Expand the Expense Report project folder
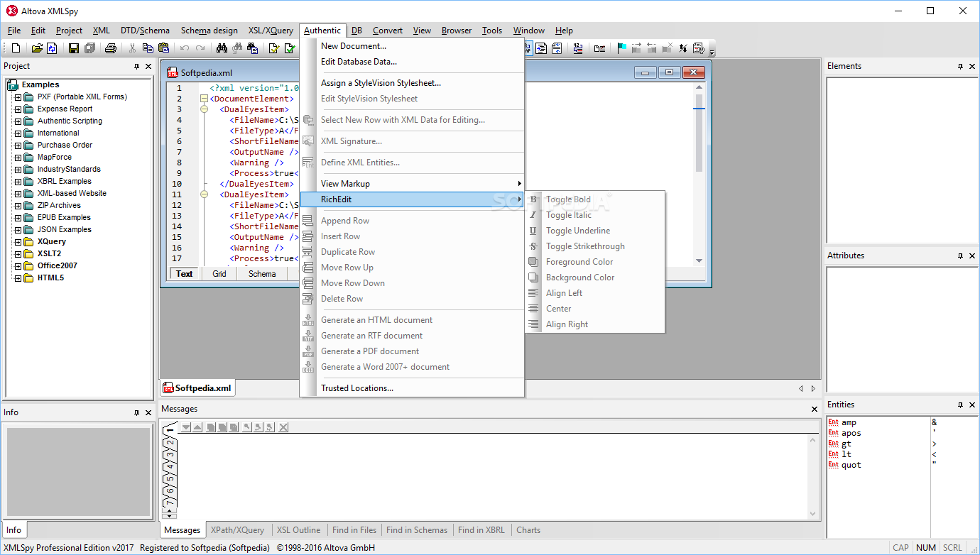Viewport: 980px width, 555px height. 18,109
